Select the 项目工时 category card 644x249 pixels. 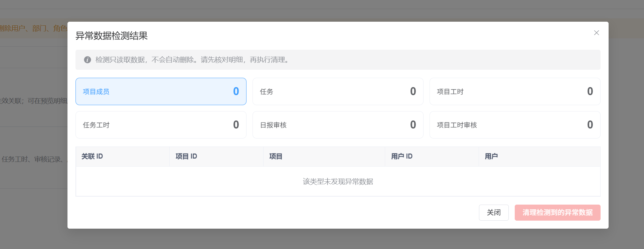[515, 91]
